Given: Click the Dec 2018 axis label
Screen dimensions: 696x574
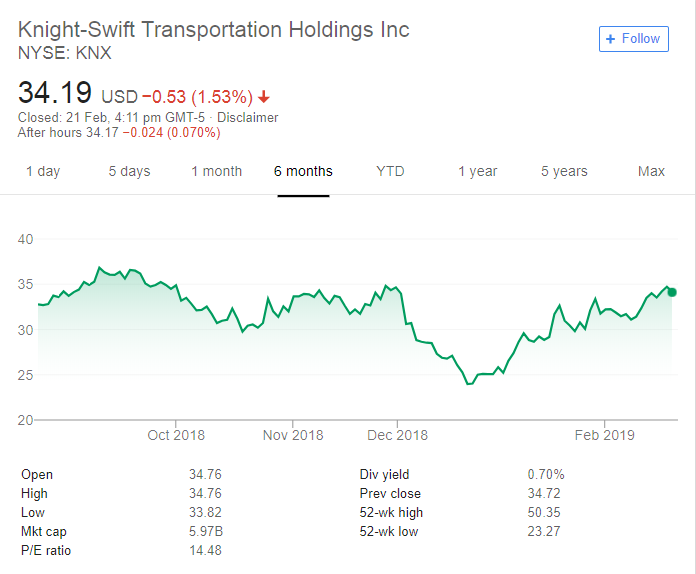Looking at the screenshot, I should click(x=398, y=435).
